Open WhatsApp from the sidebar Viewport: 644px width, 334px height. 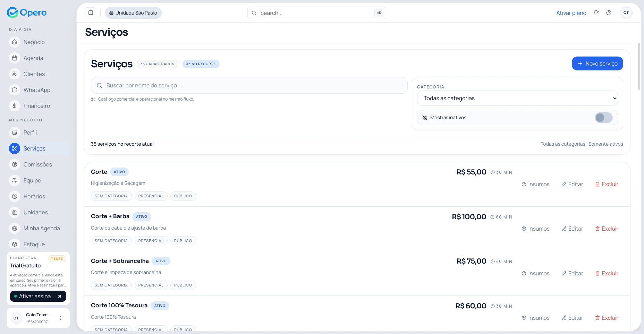pyautogui.click(x=37, y=90)
